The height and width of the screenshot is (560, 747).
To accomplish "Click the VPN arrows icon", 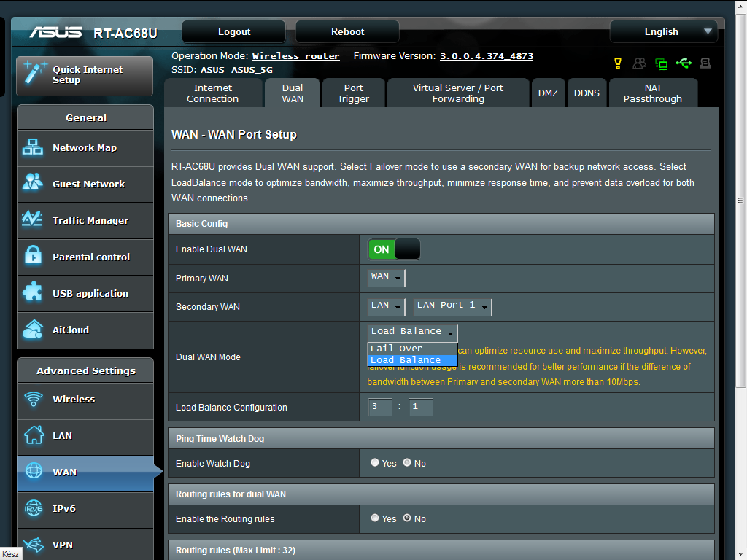I will (34, 544).
